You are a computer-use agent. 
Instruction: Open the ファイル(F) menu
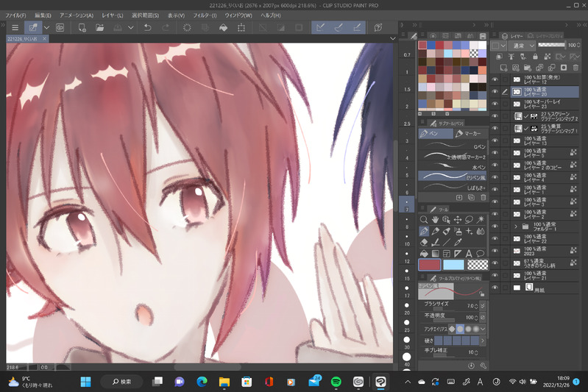(15, 15)
